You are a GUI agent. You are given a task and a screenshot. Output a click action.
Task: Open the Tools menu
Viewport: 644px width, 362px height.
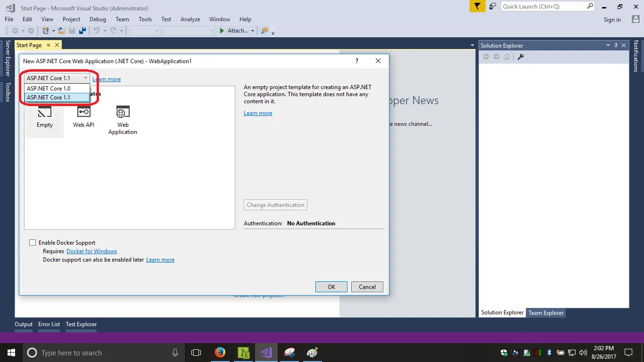coord(145,19)
